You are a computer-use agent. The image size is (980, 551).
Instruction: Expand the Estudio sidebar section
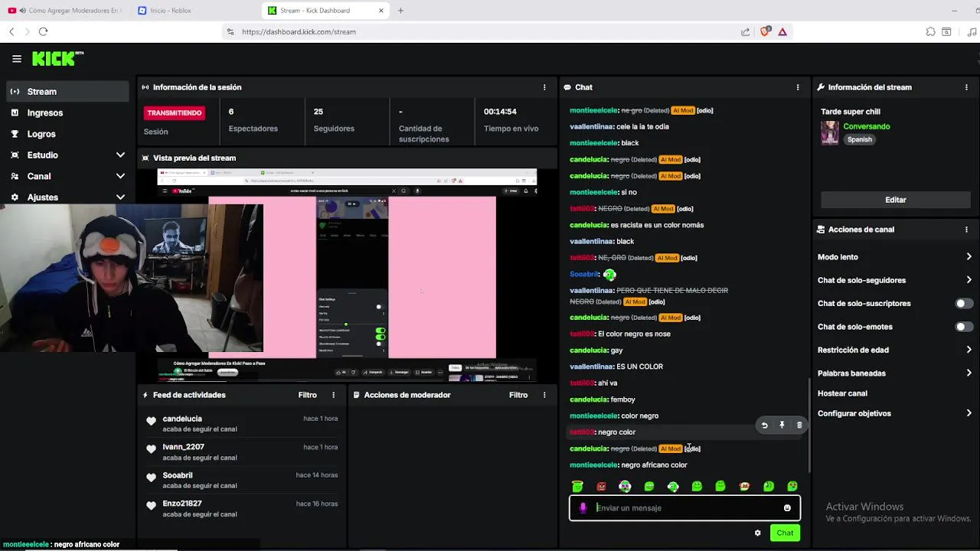[x=120, y=155]
